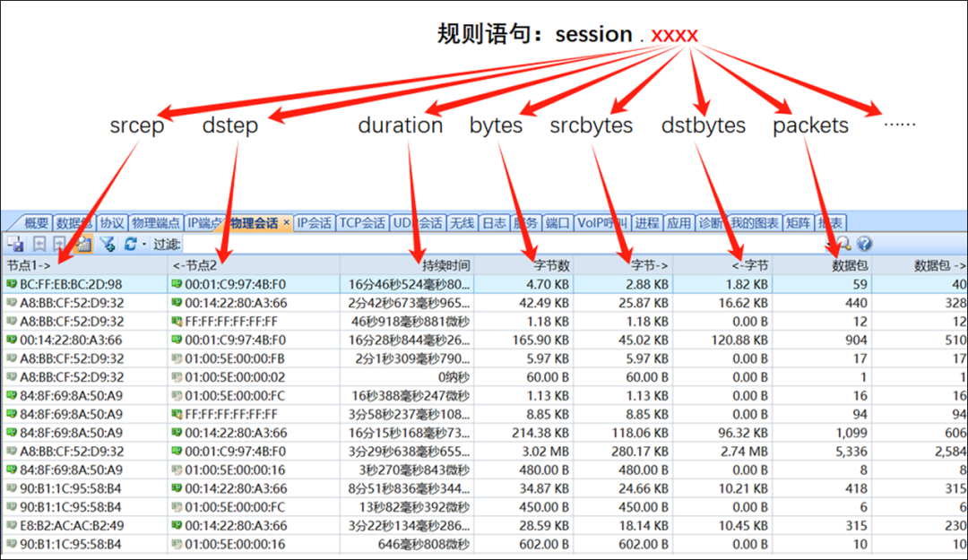Sort by the 字节数 column header

[524, 265]
